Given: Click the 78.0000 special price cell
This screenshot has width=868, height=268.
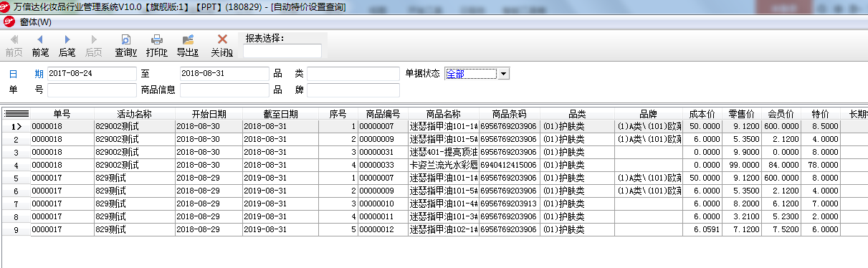Looking at the screenshot, I should coord(820,165).
